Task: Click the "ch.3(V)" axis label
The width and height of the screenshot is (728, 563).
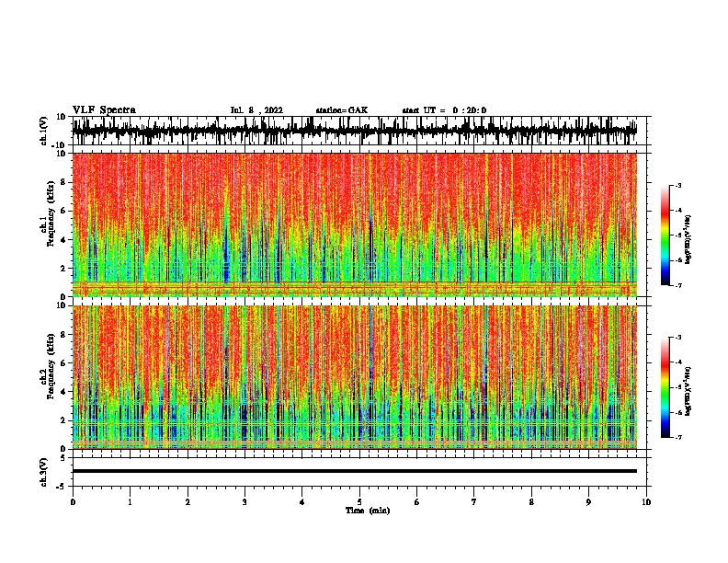Action: [44, 472]
